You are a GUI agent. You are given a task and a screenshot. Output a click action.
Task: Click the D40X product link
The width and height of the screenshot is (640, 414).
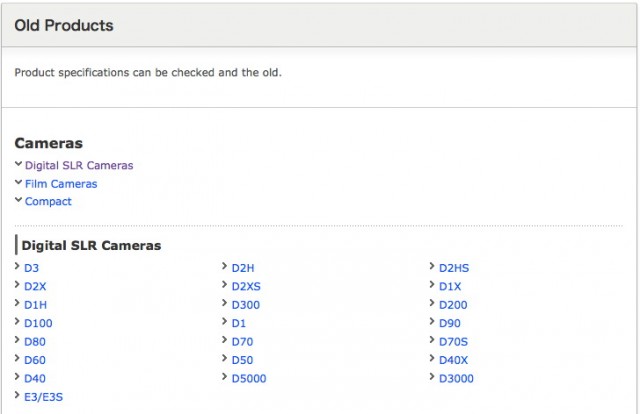tap(453, 360)
